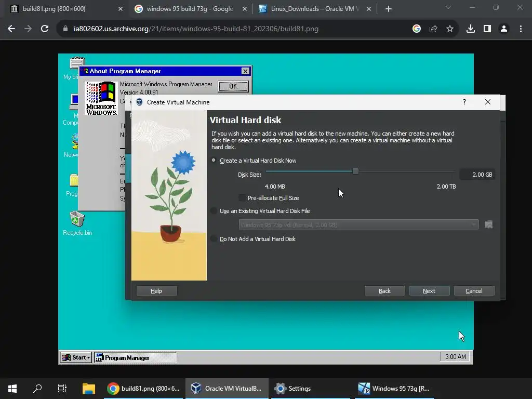Open browser downloads icon
532x399 pixels.
pyautogui.click(x=471, y=29)
